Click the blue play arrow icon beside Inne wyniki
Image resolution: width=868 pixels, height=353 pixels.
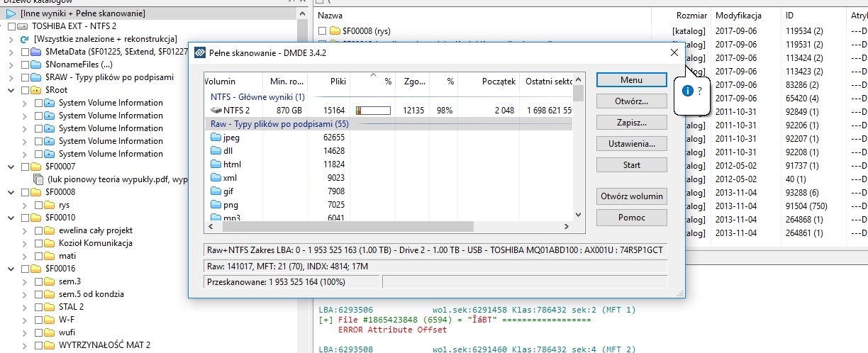click(x=11, y=13)
